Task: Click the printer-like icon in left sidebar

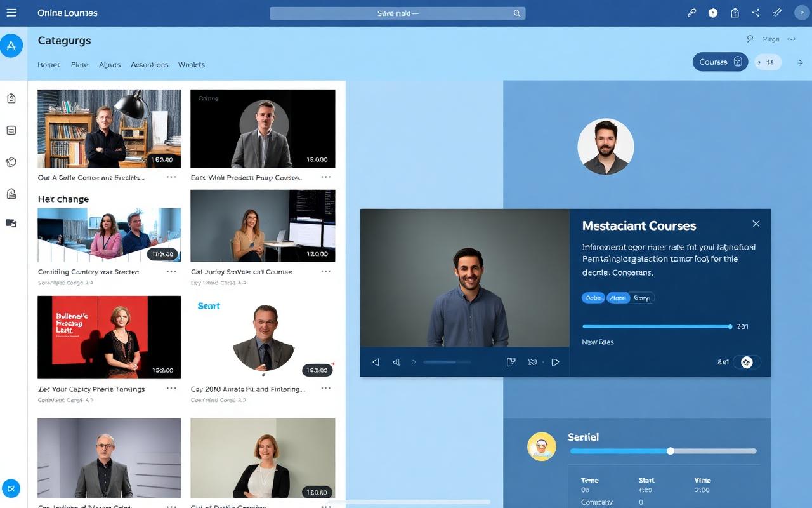Action: [11, 194]
